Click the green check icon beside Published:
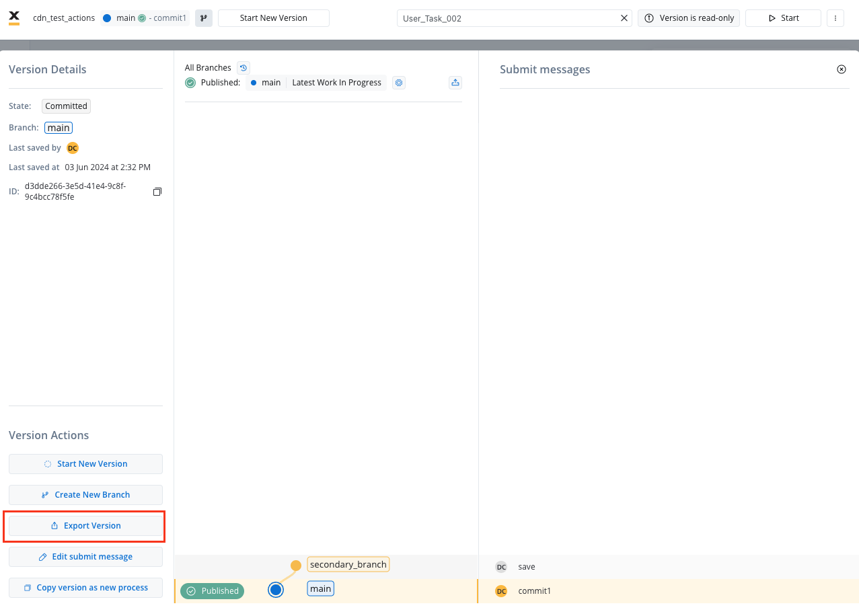 pyautogui.click(x=190, y=83)
